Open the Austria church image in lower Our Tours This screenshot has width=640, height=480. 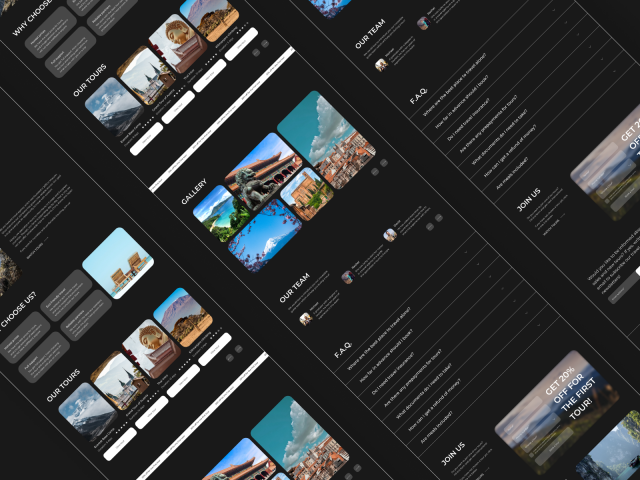pyautogui.click(x=120, y=380)
